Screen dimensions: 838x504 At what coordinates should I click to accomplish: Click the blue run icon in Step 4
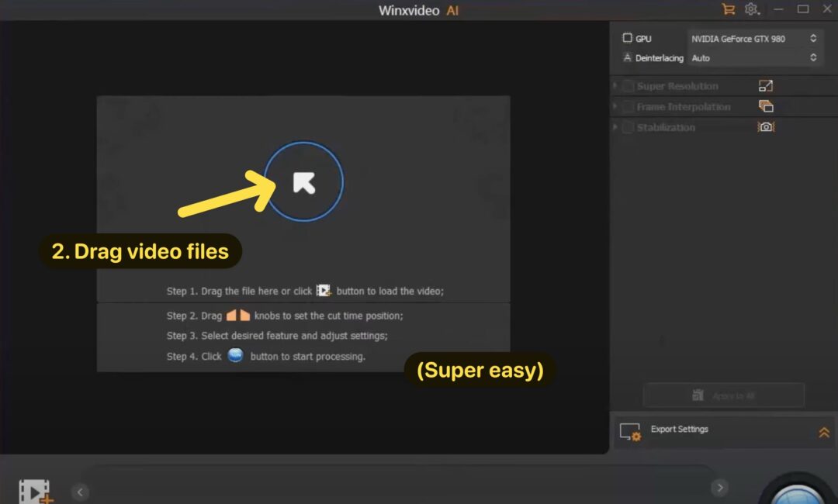coord(236,355)
